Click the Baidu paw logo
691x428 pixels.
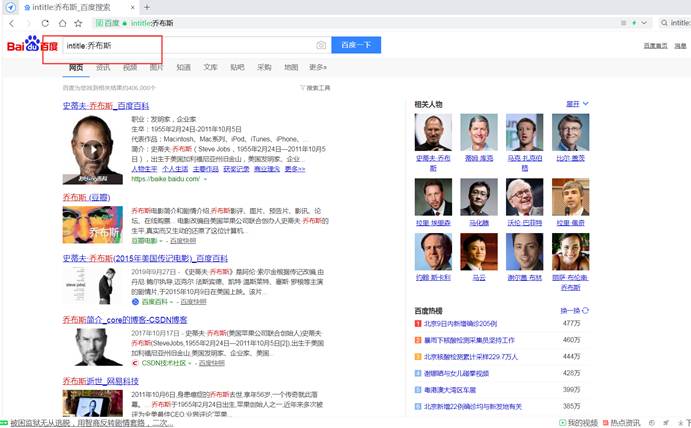pyautogui.click(x=32, y=44)
